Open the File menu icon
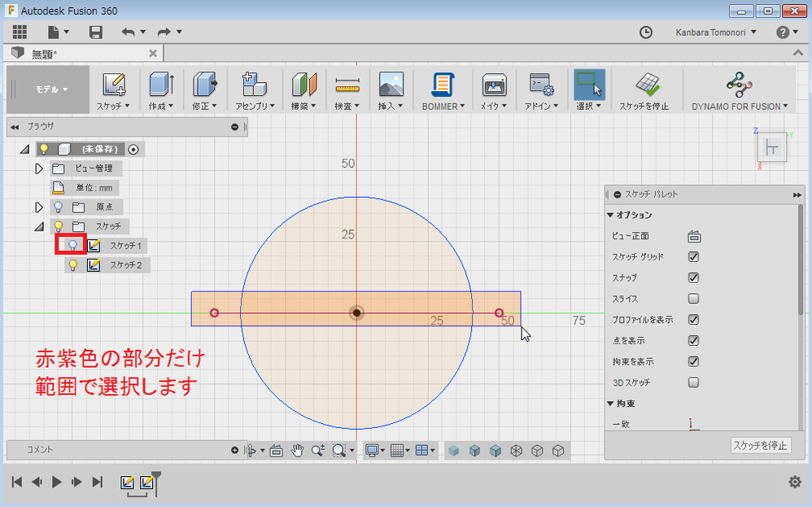Screen dimensions: 812x507 [x=58, y=32]
